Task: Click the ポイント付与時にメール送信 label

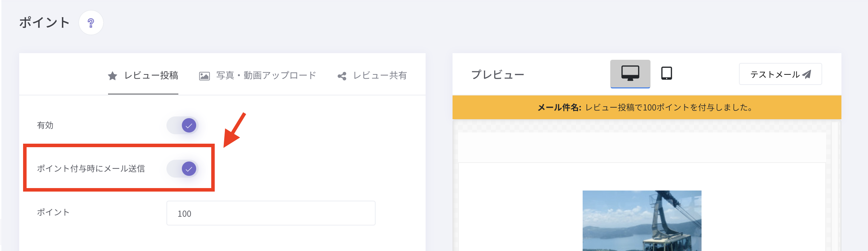Action: click(91, 169)
